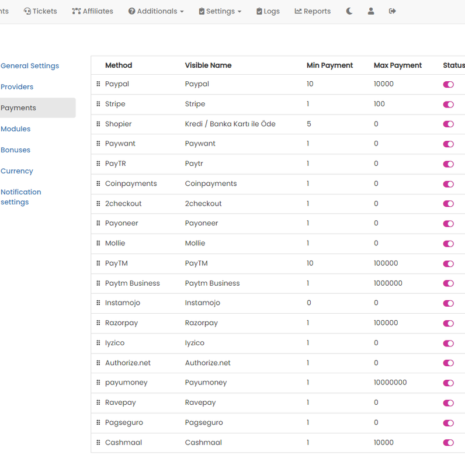Image resolution: width=465 pixels, height=465 pixels.
Task: Select the Providers sidebar link
Action: click(x=17, y=87)
